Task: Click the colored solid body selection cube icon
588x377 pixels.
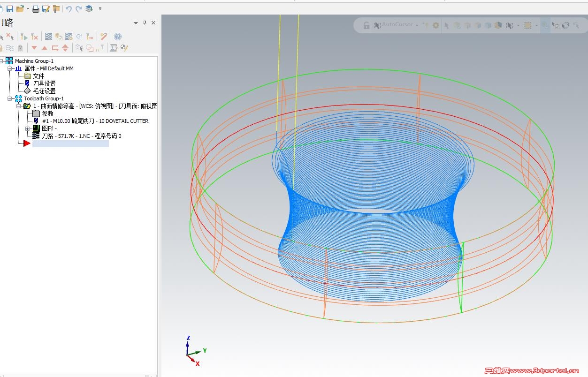Action: (x=498, y=25)
